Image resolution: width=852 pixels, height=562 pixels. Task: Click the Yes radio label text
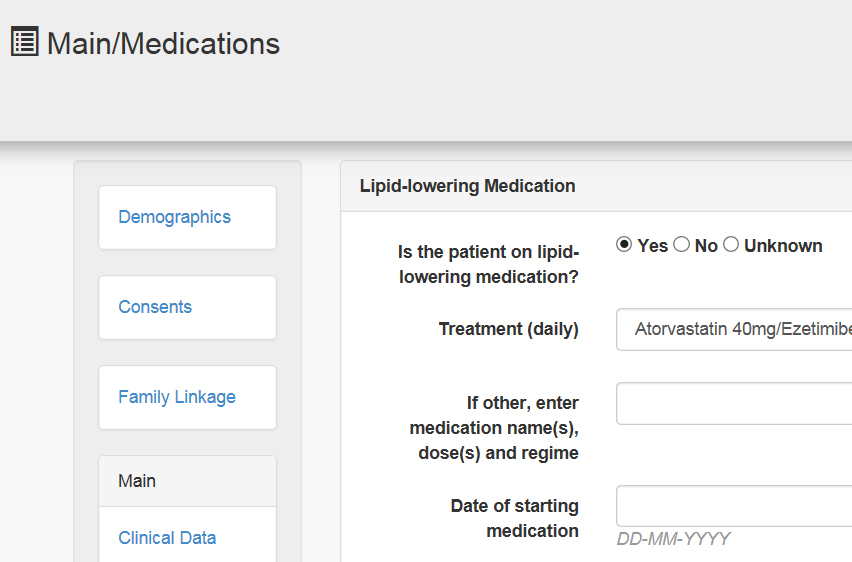[653, 246]
